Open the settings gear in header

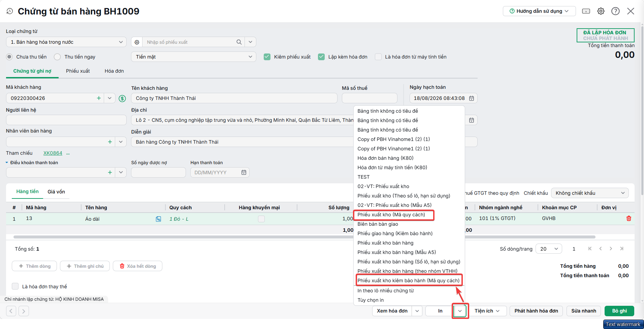[x=601, y=11]
